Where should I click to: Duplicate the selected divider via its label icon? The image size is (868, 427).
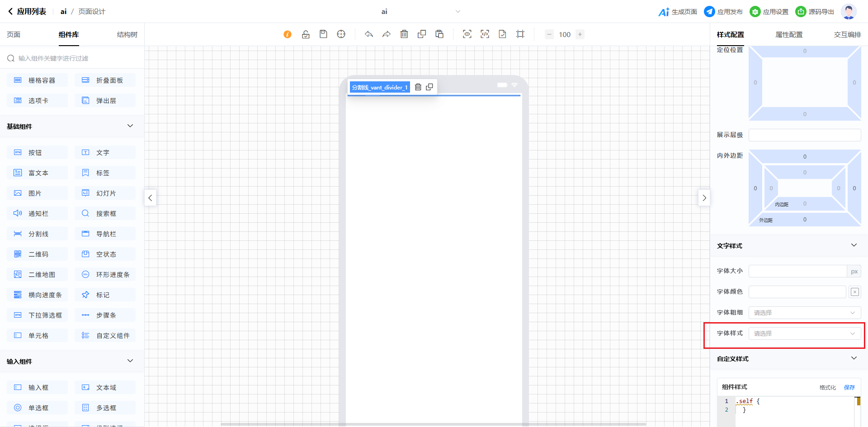point(429,87)
